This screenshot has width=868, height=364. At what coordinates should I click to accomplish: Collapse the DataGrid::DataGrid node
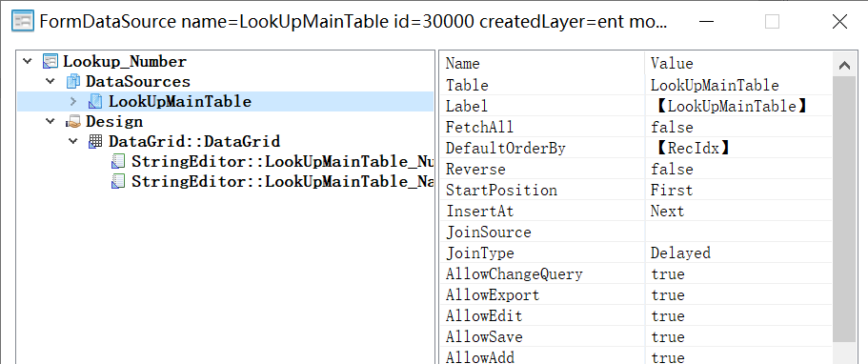(x=73, y=142)
